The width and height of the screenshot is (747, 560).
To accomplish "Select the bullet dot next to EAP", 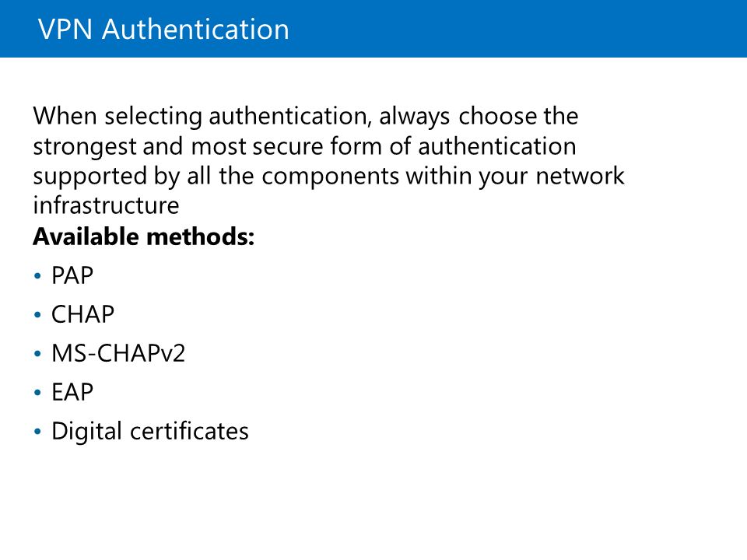I will 37,393.
